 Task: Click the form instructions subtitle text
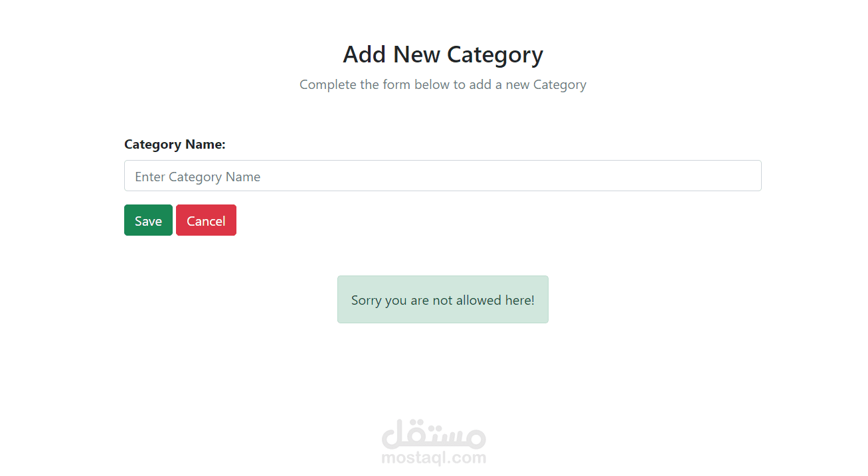[442, 85]
